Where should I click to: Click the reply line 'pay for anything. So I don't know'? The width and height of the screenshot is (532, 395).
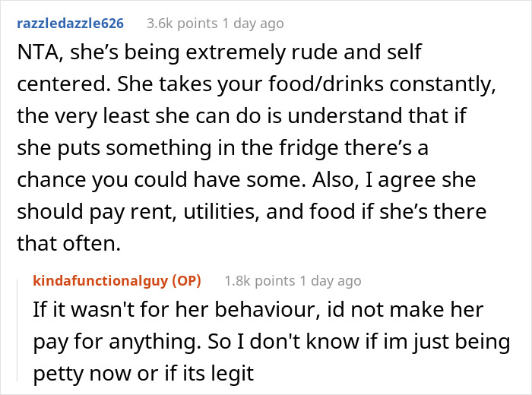(x=270, y=342)
